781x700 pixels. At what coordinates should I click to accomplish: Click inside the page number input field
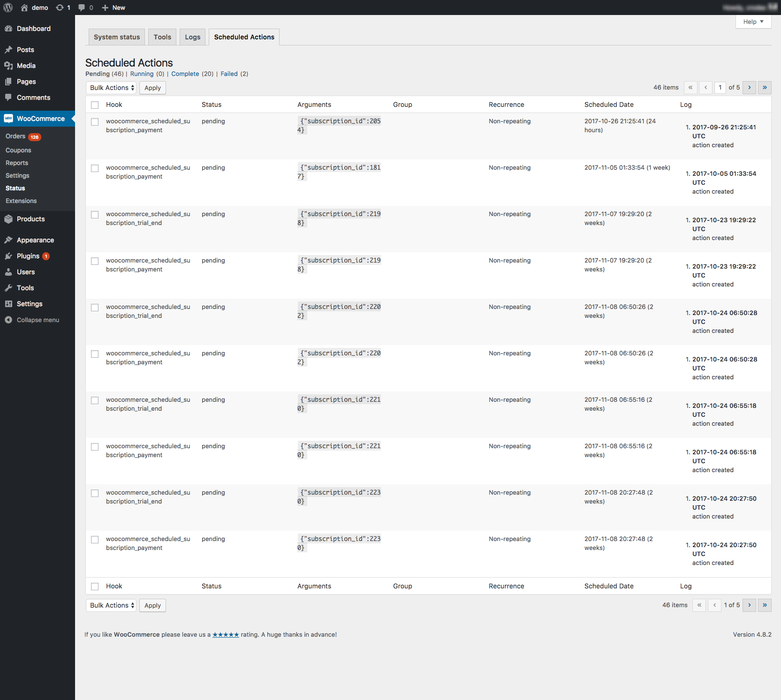pos(720,88)
